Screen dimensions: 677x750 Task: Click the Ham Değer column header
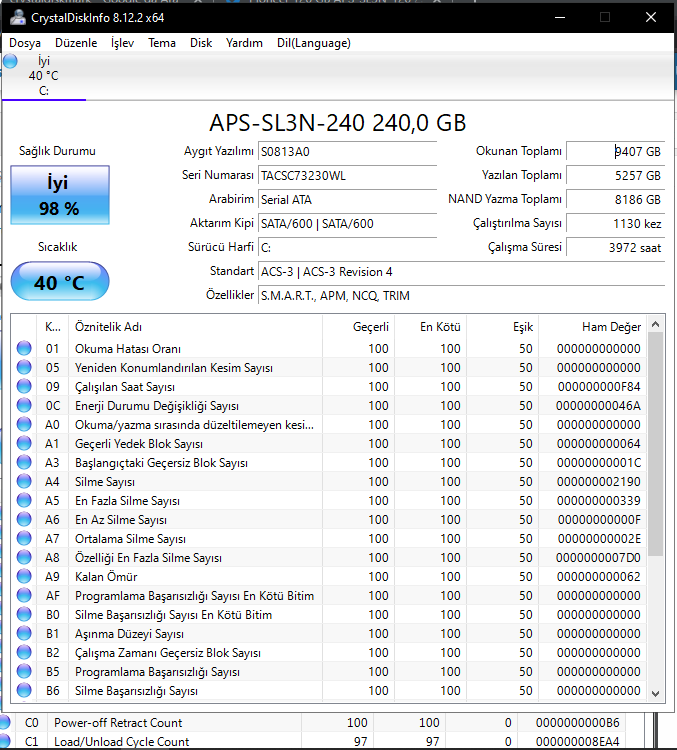click(x=611, y=327)
